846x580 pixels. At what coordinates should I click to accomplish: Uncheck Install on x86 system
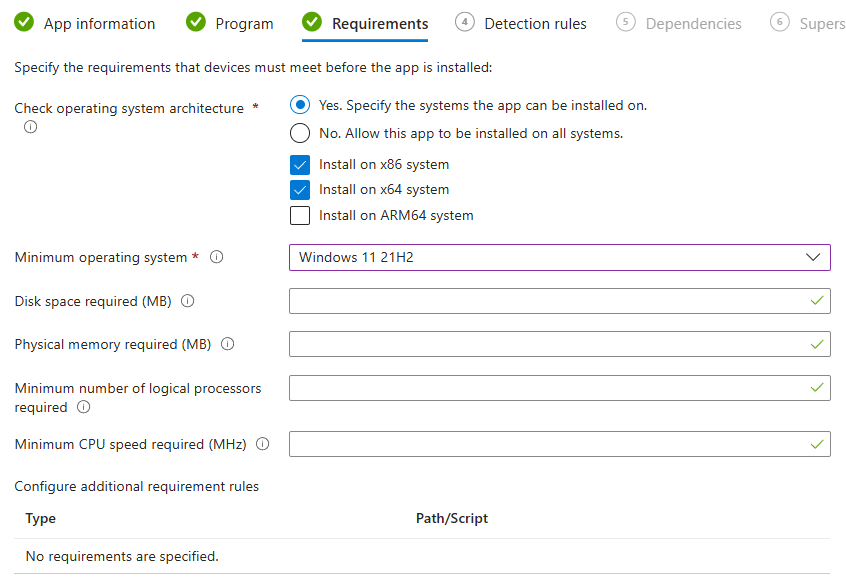300,164
